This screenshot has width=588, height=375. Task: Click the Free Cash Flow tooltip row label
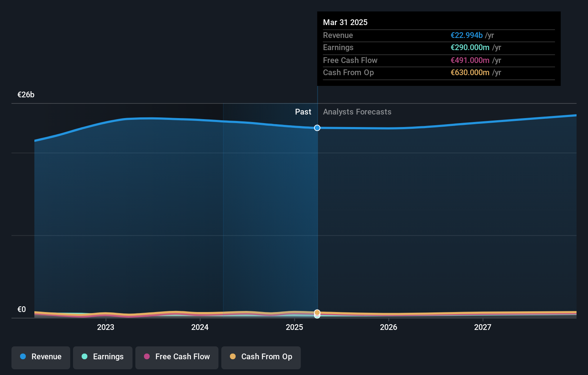click(x=350, y=60)
